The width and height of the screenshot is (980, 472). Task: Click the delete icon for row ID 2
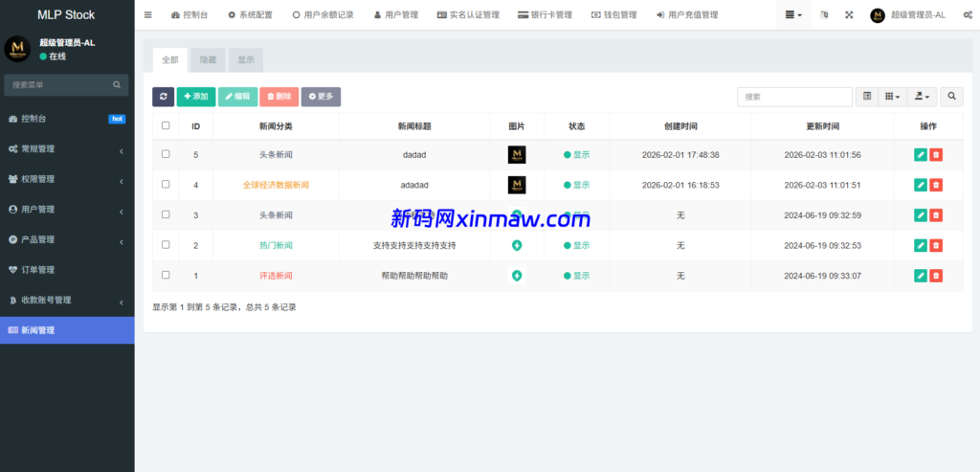coord(936,245)
